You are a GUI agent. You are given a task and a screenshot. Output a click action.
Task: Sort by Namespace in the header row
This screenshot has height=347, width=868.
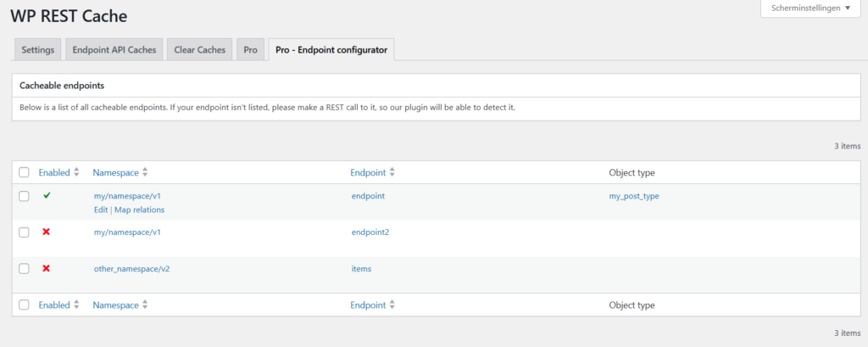(x=115, y=172)
